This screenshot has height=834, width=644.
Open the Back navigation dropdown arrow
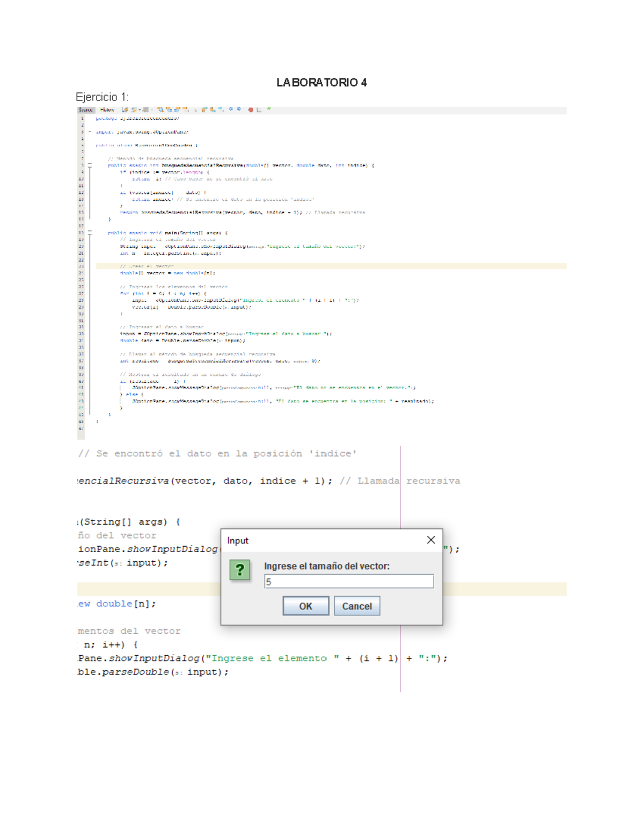click(x=140, y=110)
